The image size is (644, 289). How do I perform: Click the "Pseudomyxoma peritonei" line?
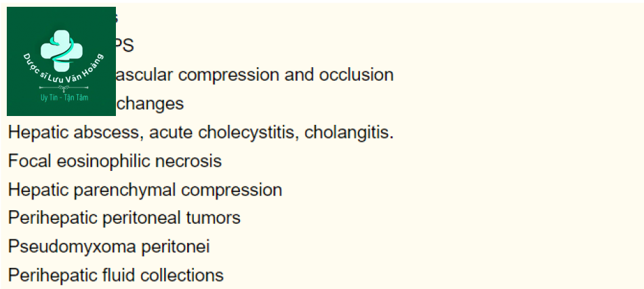click(108, 247)
